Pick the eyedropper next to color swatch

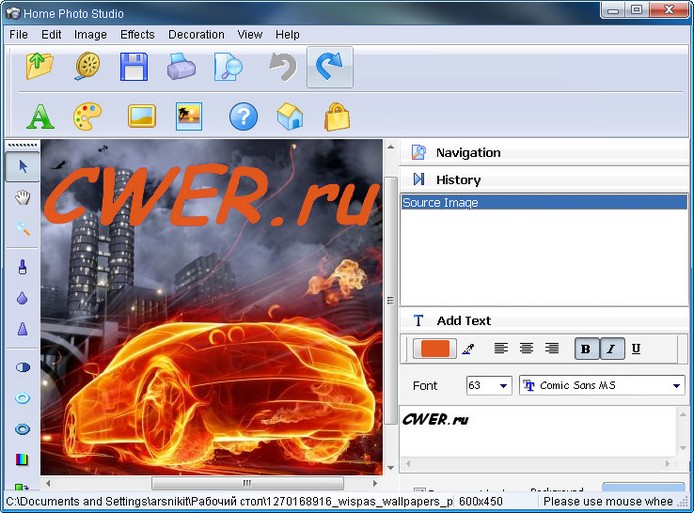pos(468,349)
